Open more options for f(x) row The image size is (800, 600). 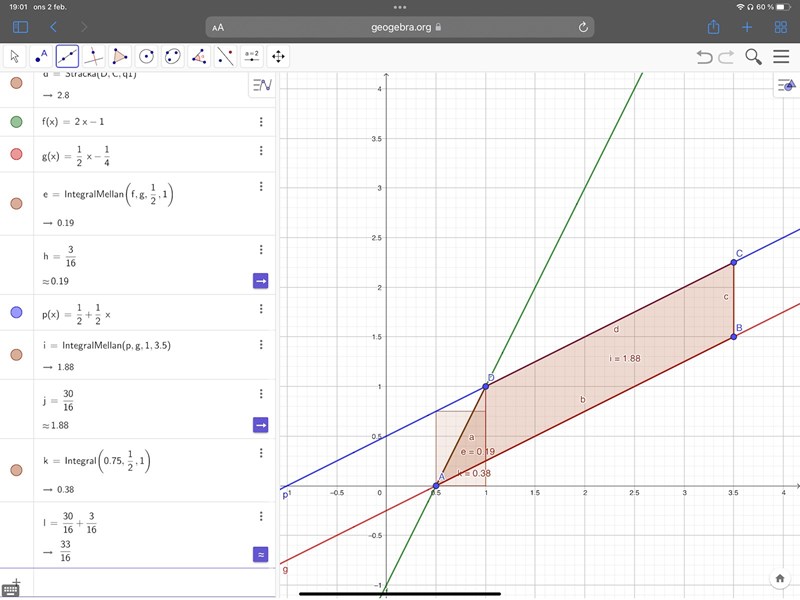pyautogui.click(x=261, y=122)
